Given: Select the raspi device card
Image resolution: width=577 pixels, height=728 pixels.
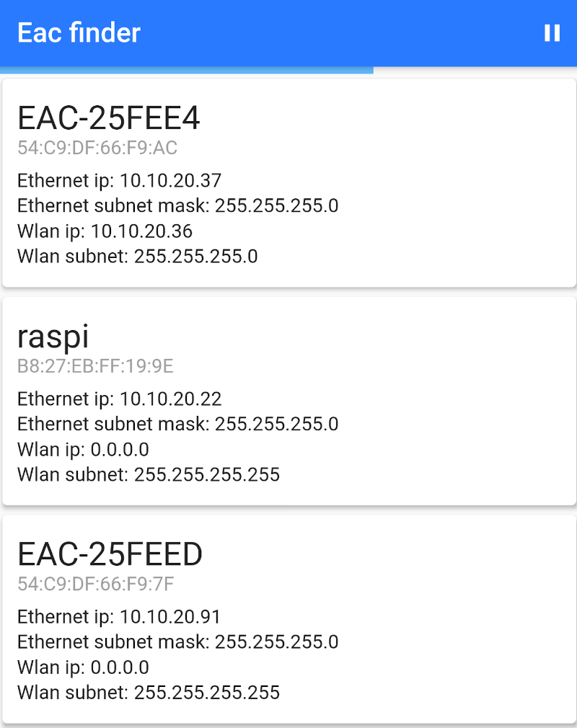Looking at the screenshot, I should coord(289,401).
